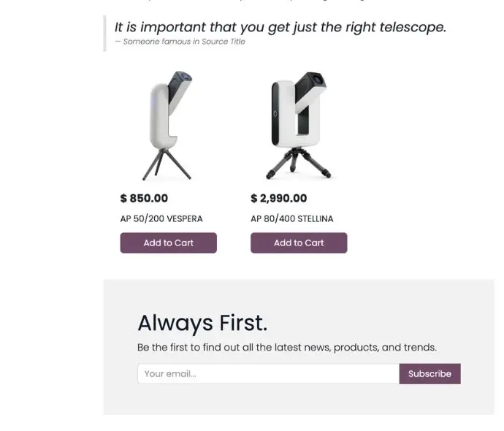Click the Vespera telescope's tripod legs
This screenshot has width=504, height=431.
[x=167, y=164]
